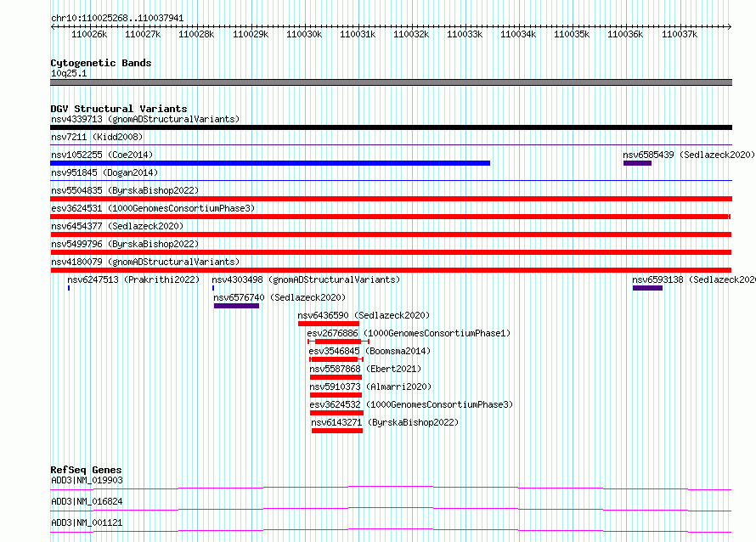Viewport: 756px width, 542px height.
Task: Select the red nsv5499796 variant bar
Action: pyautogui.click(x=391, y=252)
